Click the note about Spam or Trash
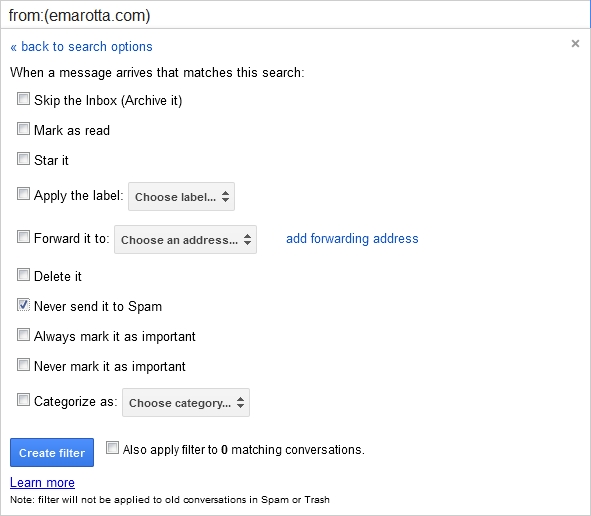 170,500
